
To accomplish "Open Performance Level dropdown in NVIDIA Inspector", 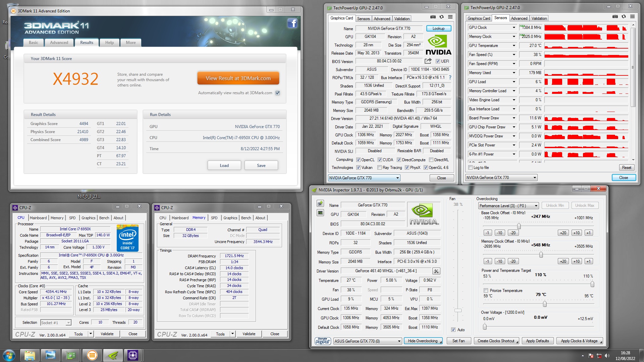I will pos(508,205).
